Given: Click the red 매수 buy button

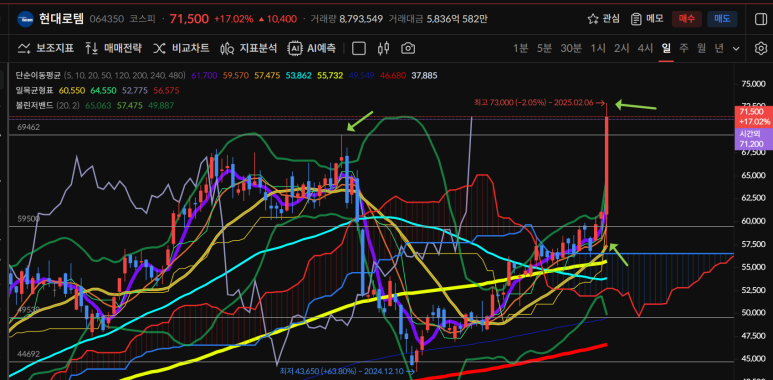Looking at the screenshot, I should [686, 19].
